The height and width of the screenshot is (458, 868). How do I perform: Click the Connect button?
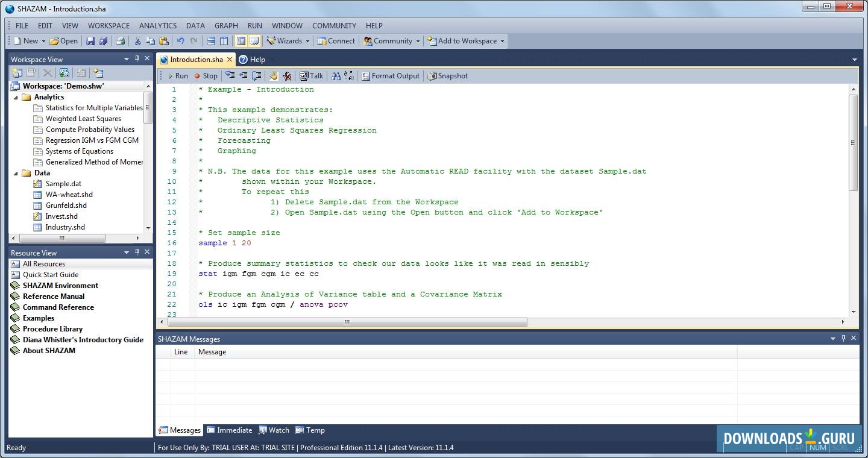336,41
